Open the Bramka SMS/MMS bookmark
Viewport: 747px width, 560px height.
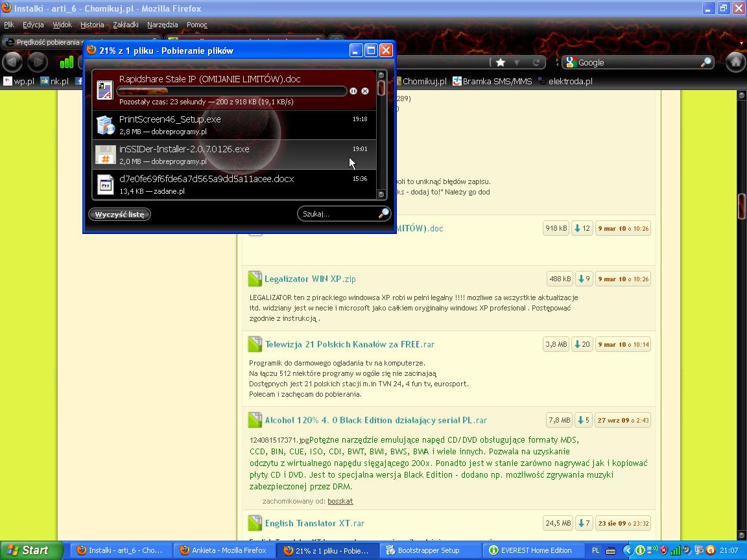tap(492, 81)
